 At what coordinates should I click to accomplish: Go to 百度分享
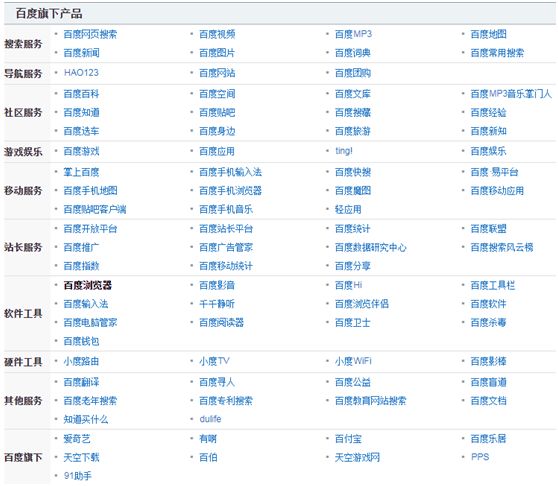pos(353,266)
